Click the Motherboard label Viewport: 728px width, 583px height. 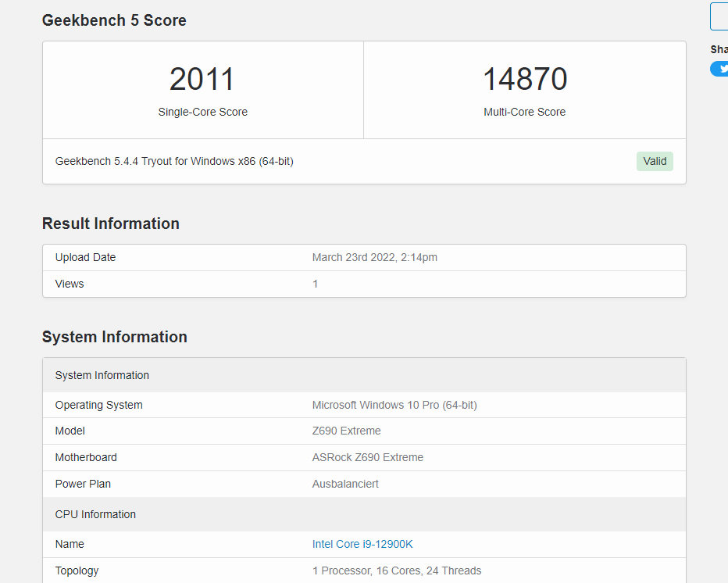(86, 458)
